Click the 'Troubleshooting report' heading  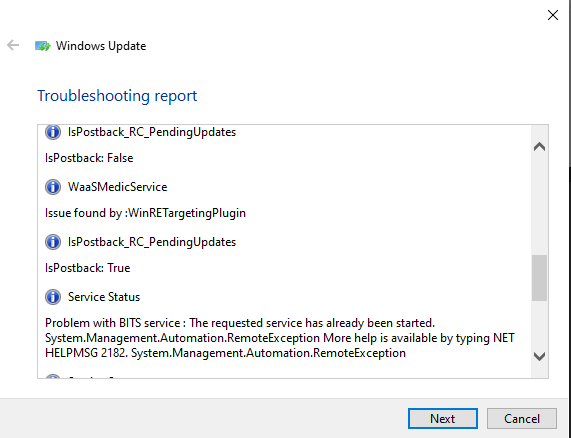coord(117,96)
